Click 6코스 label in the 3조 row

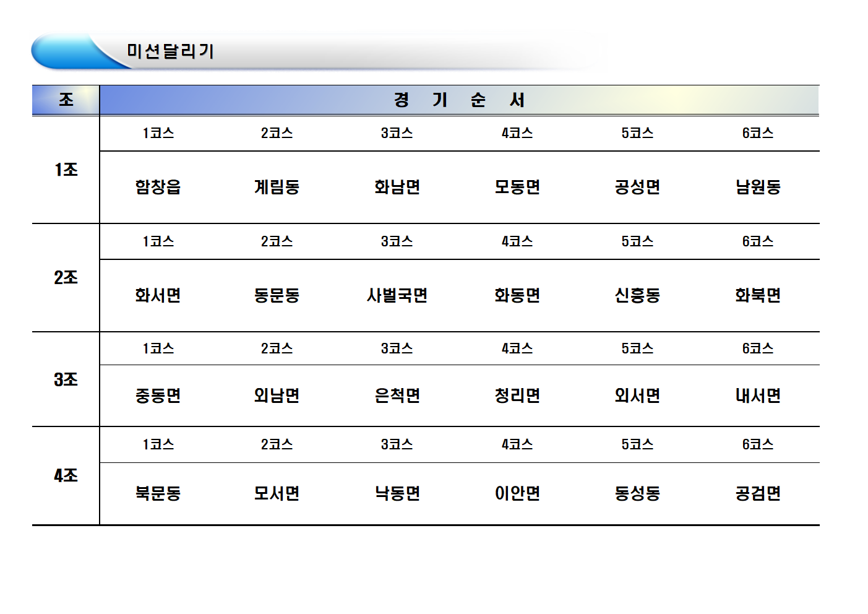[x=758, y=348]
